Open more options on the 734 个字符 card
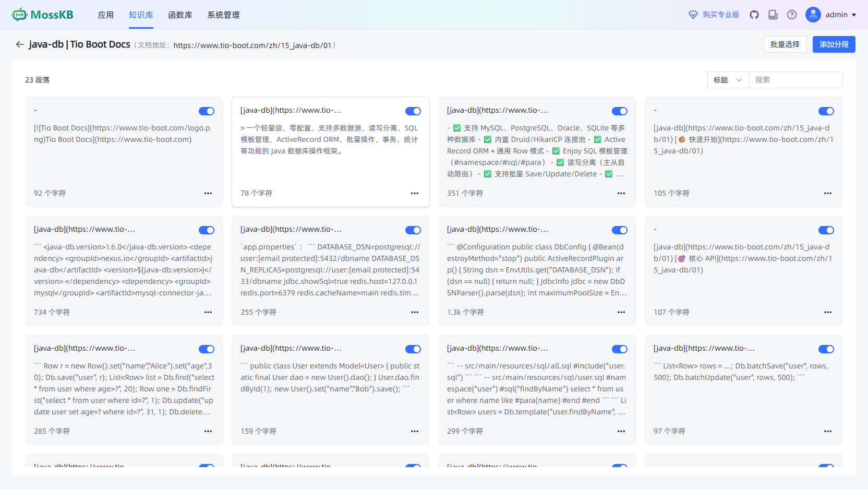 (208, 312)
